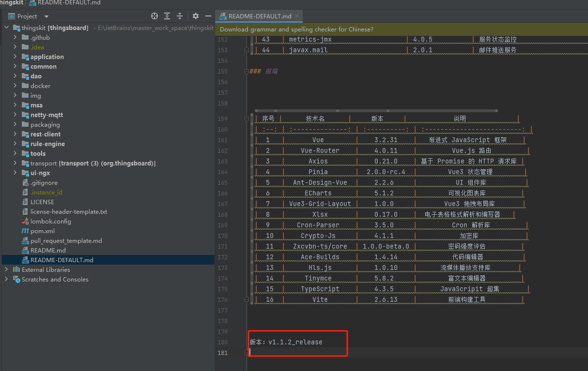Click the '2.0.0-rc.4' version cell

pos(386,172)
